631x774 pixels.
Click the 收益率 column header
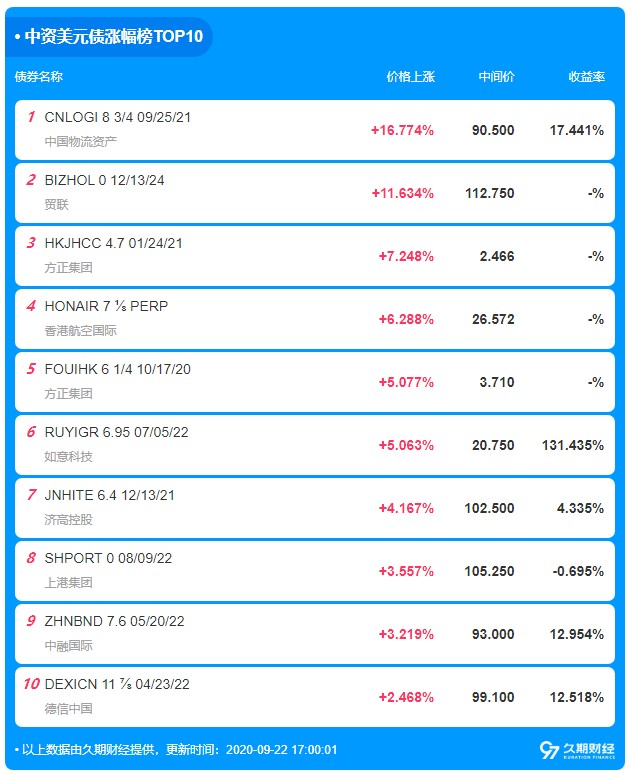pos(586,77)
